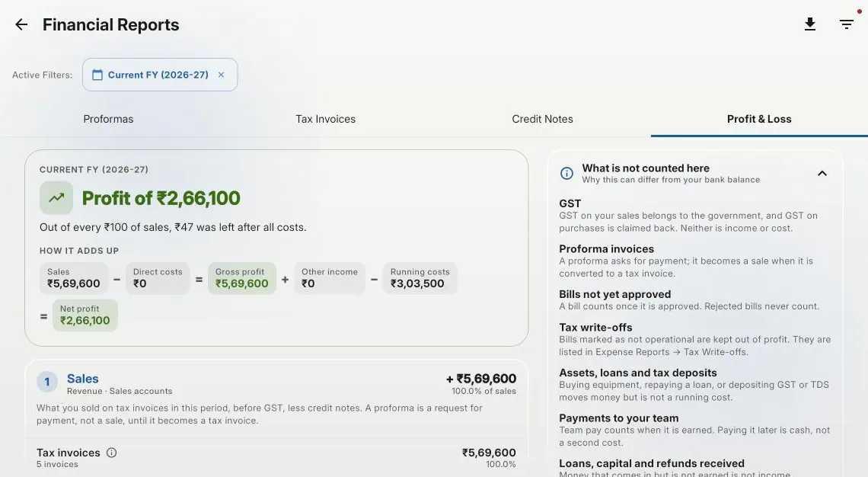
Task: Select the Running costs chip
Action: pyautogui.click(x=420, y=278)
